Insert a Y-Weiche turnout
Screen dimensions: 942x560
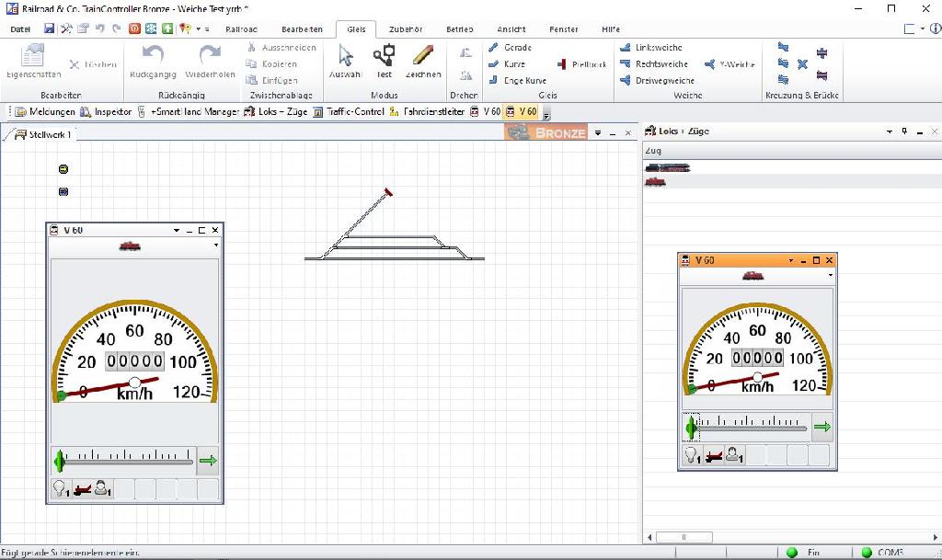[729, 64]
